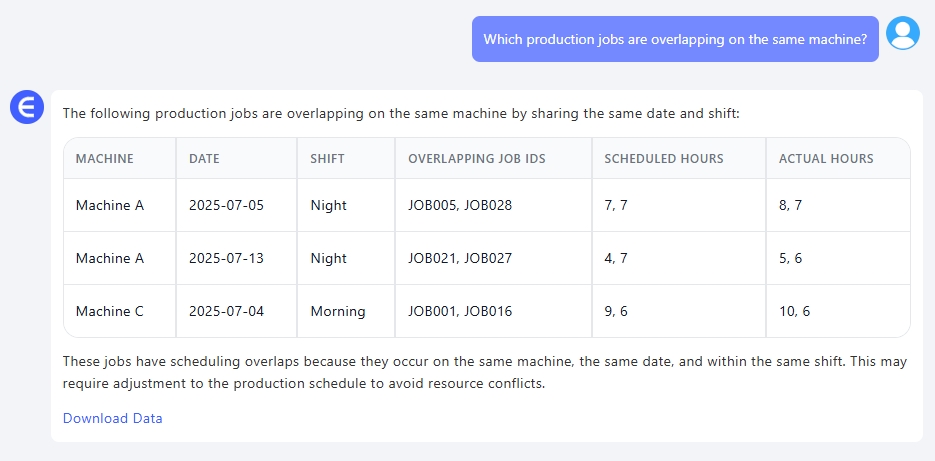
Task: Click the OVERLAPPING JOB IDS column header
Action: click(x=476, y=159)
